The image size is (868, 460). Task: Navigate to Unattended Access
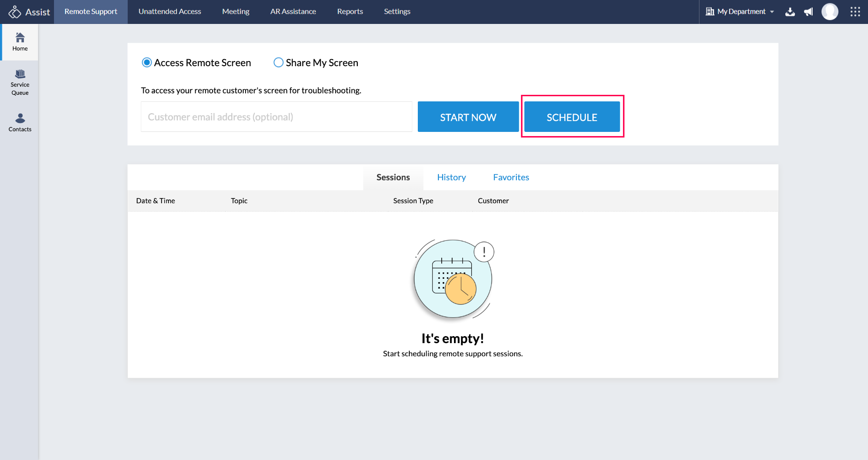coord(169,11)
